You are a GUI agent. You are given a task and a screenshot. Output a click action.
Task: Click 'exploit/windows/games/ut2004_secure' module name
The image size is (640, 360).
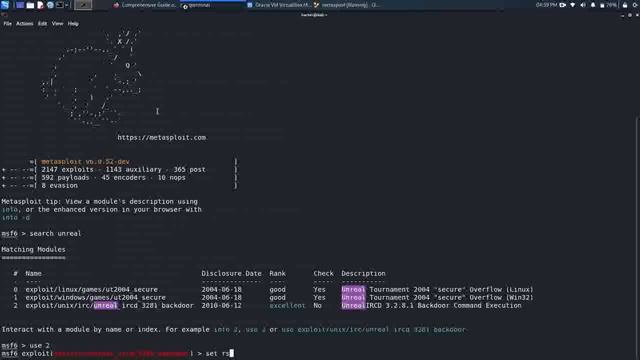pyautogui.click(x=96, y=298)
